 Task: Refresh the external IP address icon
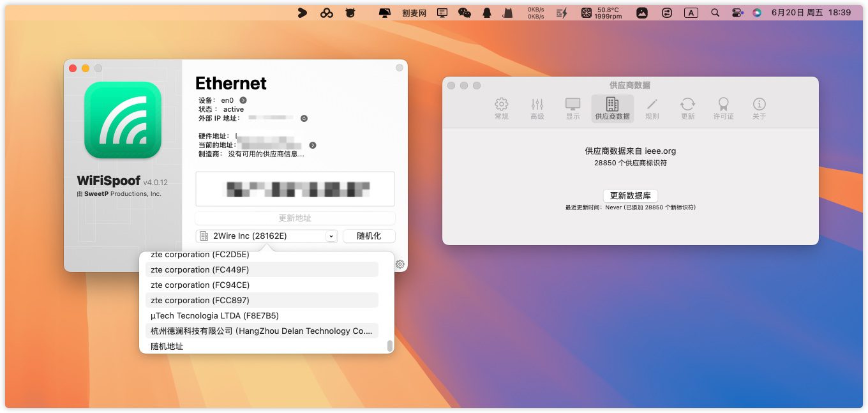click(304, 118)
